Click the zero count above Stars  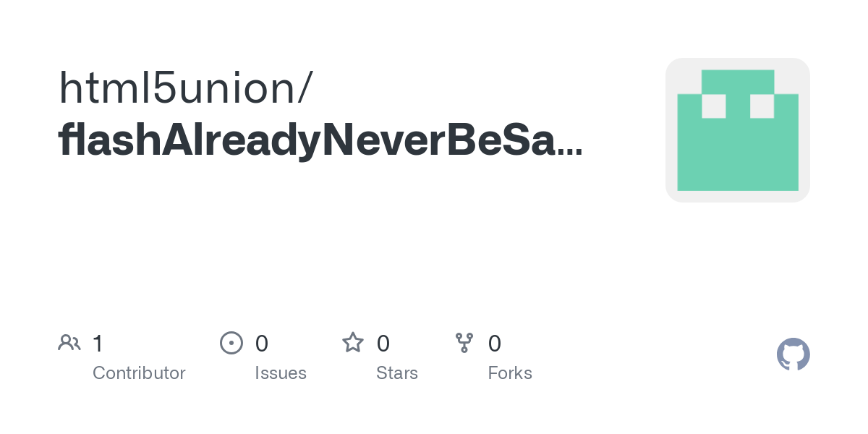click(x=383, y=344)
